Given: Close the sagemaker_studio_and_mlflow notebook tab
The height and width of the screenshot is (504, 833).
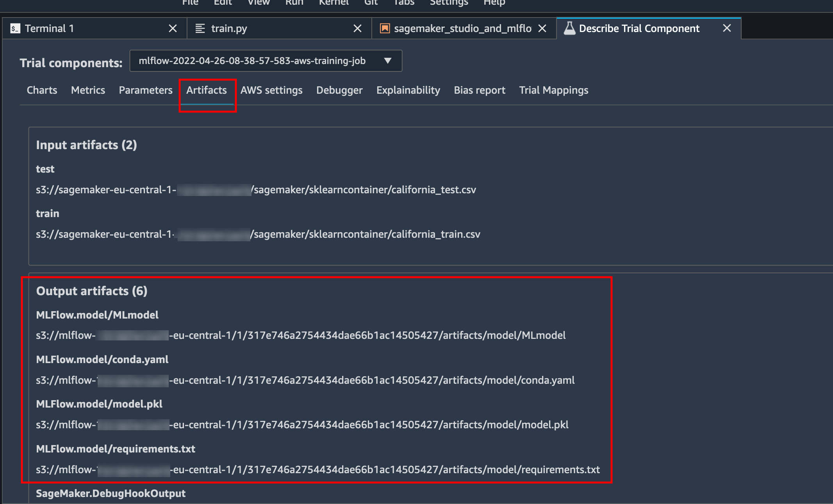Looking at the screenshot, I should click(x=542, y=28).
